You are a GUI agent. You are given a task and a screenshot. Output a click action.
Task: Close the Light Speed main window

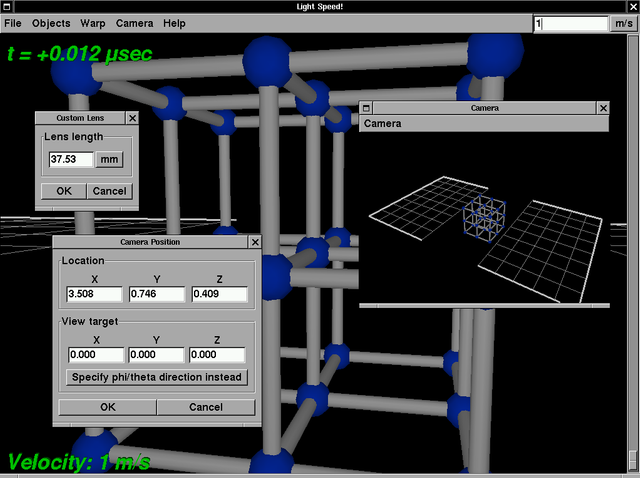[x=633, y=7]
